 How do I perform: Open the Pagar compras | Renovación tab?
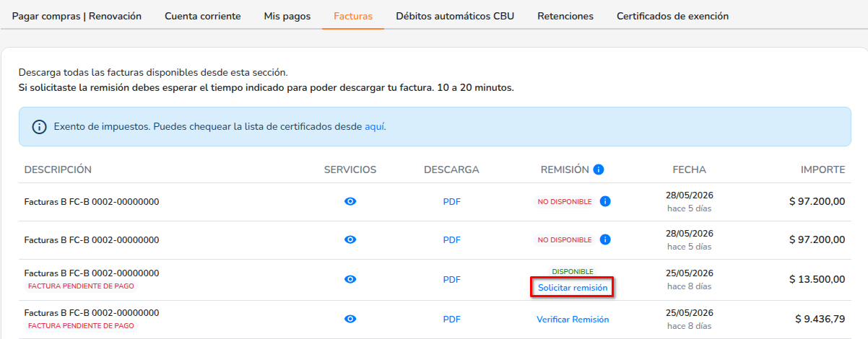pyautogui.click(x=77, y=16)
